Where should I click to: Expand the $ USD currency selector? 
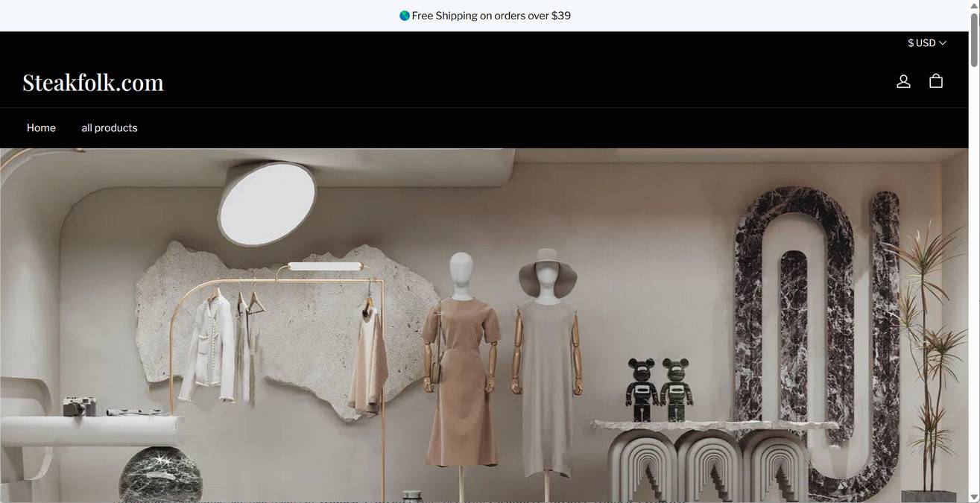(x=926, y=43)
